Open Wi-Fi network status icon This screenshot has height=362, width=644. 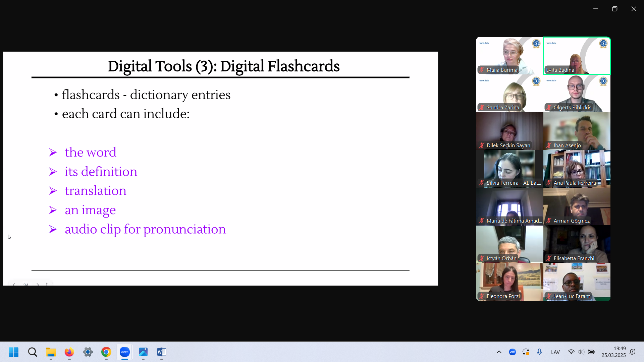click(x=571, y=352)
